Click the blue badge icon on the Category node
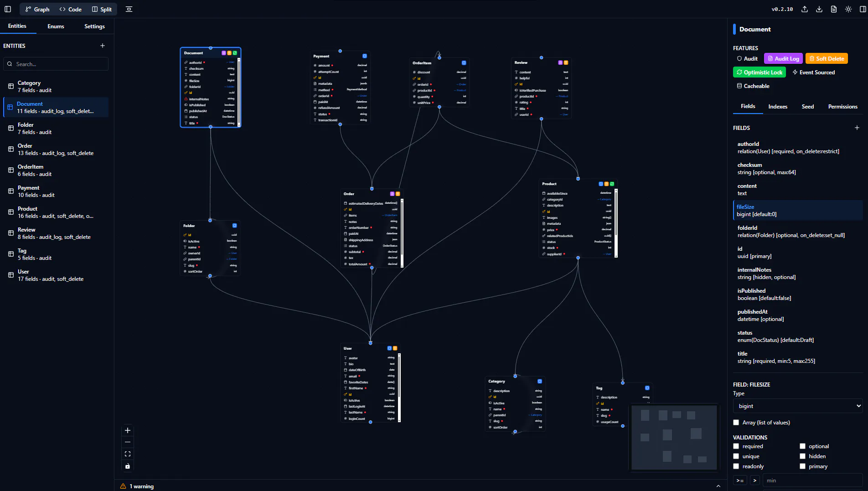This screenshot has width=868, height=491. pyautogui.click(x=540, y=381)
